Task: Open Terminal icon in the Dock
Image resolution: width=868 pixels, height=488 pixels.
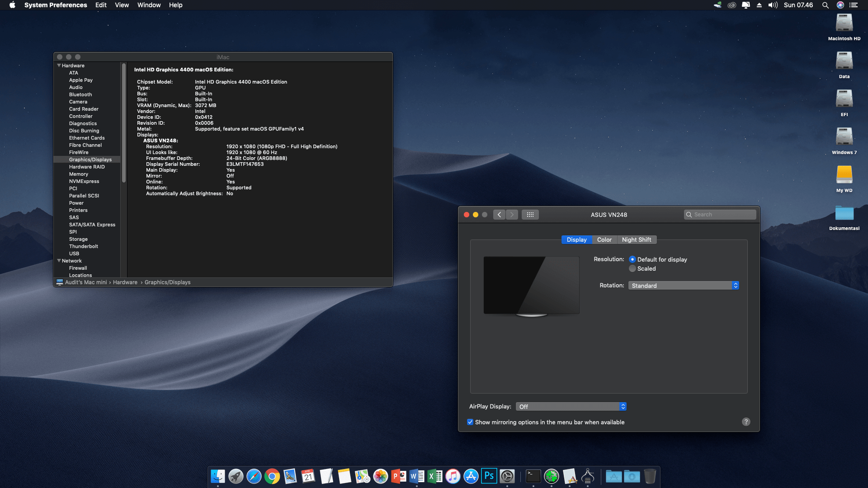Action: point(533,476)
